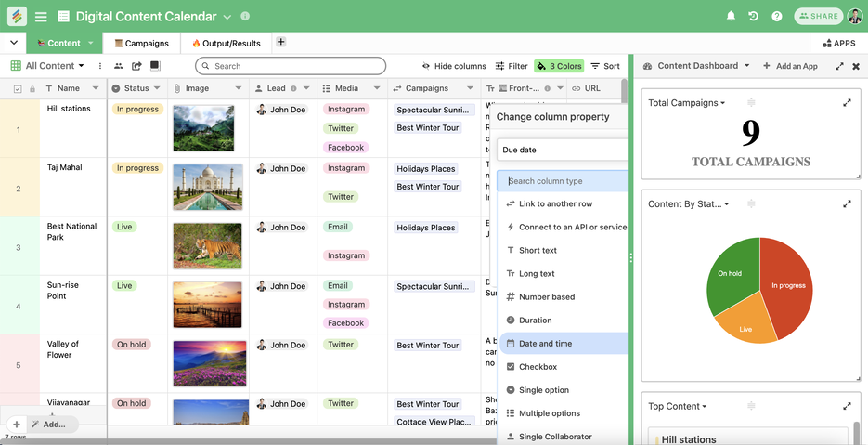Viewport: 868px width, 445px height.
Task: Focus the Search field in the toolbar
Action: coord(291,66)
